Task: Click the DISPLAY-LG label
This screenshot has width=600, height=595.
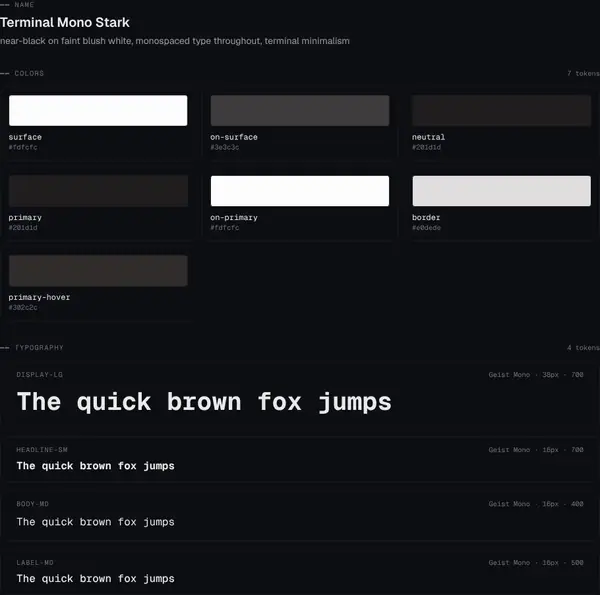Action: 39,375
